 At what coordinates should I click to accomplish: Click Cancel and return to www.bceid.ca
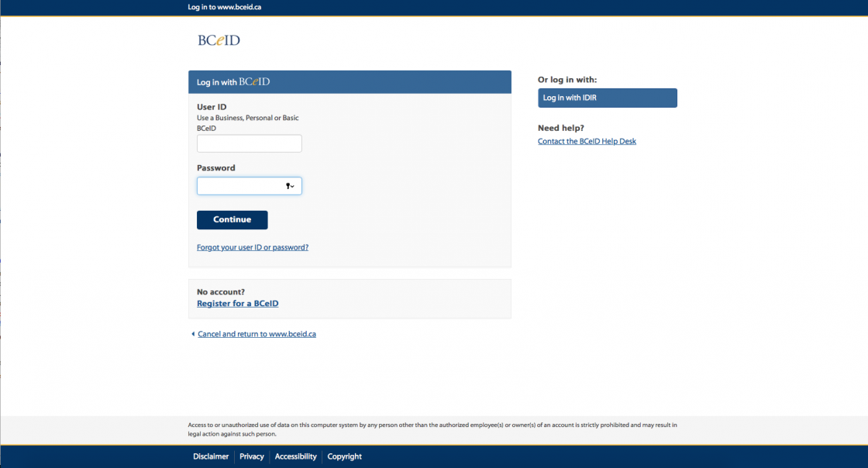[257, 334]
